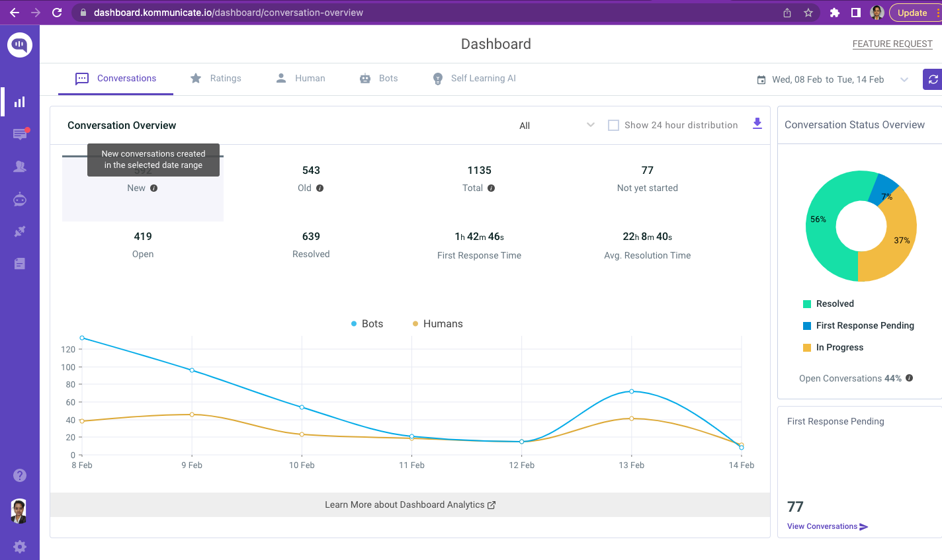Open the FEATURE REQUEST link
This screenshot has width=942, height=560.
tap(892, 44)
